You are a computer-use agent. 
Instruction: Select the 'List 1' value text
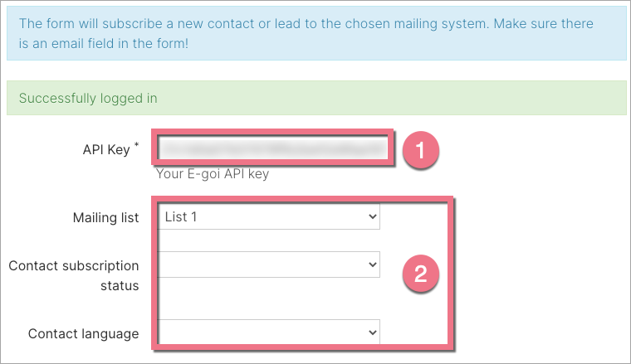click(x=180, y=217)
